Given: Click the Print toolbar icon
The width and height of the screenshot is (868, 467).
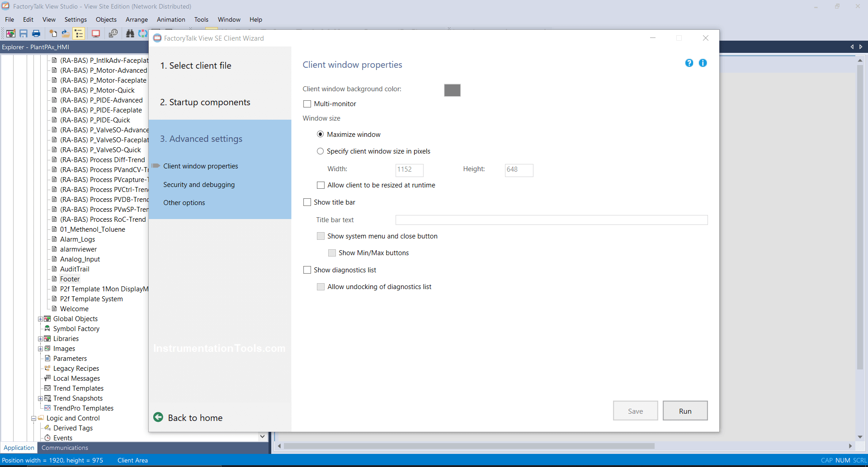Looking at the screenshot, I should (x=36, y=33).
